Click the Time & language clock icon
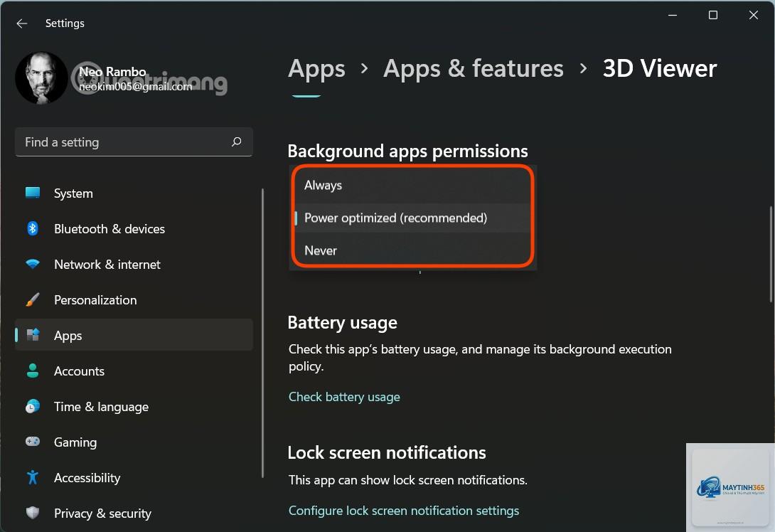 pyautogui.click(x=33, y=406)
